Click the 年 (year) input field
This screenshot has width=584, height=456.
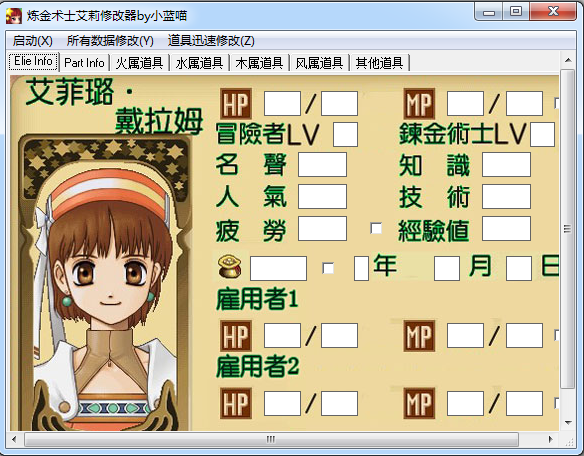click(x=361, y=268)
